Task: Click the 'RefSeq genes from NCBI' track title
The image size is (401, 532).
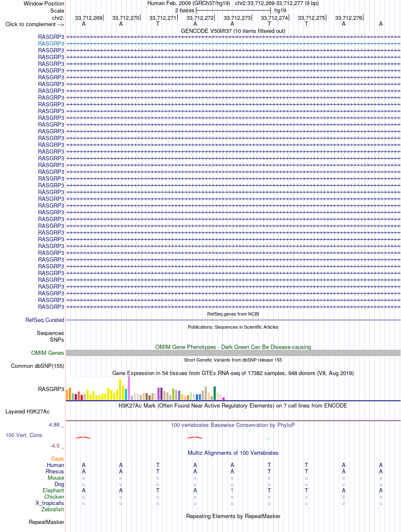Action: [x=233, y=314]
